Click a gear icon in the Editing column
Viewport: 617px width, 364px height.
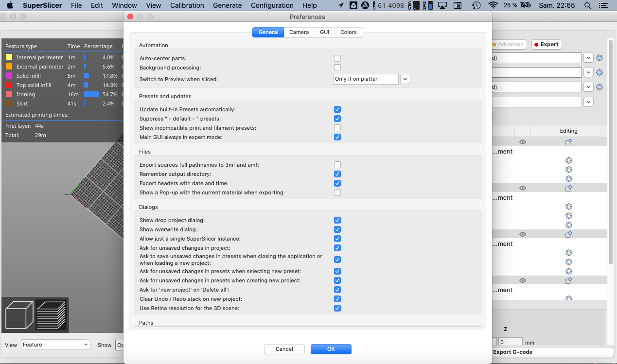point(569,160)
